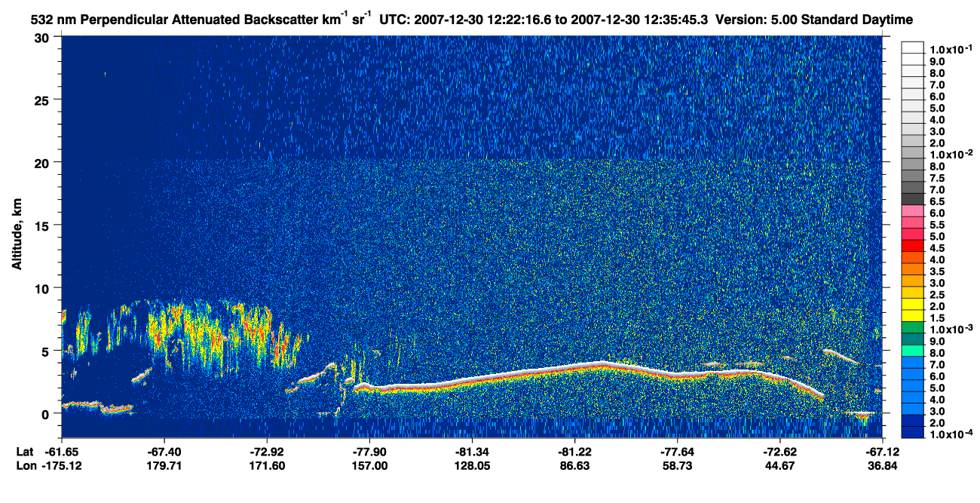Screen dimensions: 980x503
Task: Click the colorbar label 1.0x10-1
Action: point(950,49)
